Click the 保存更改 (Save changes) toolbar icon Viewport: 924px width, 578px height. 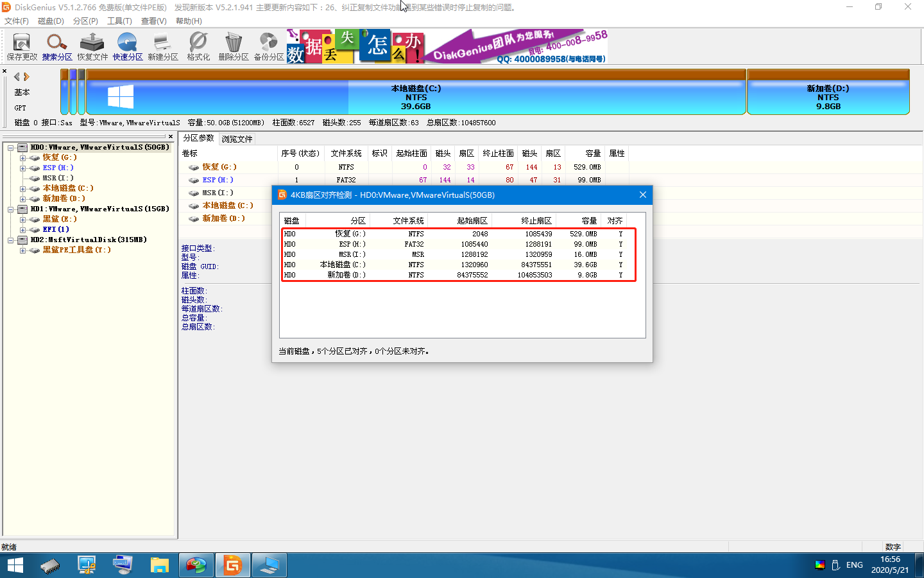[x=22, y=47]
